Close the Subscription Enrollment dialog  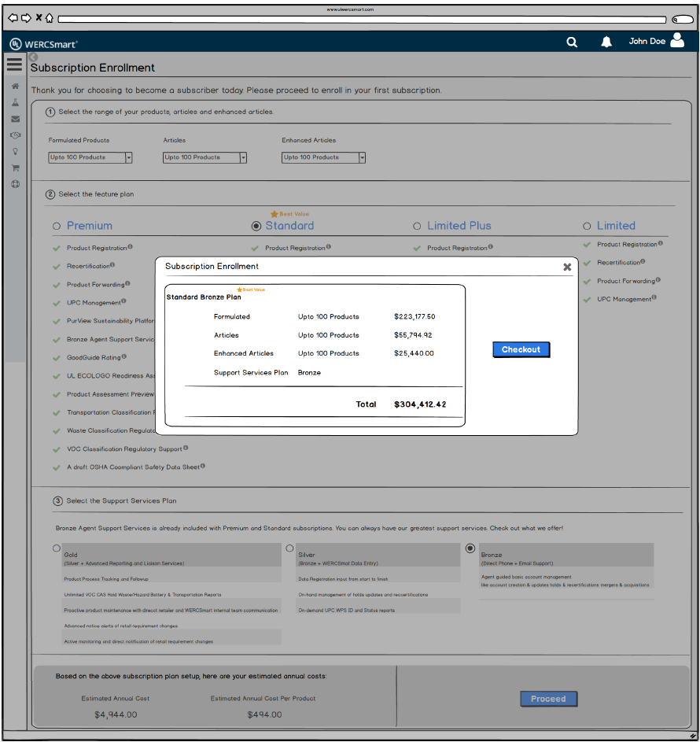567,267
